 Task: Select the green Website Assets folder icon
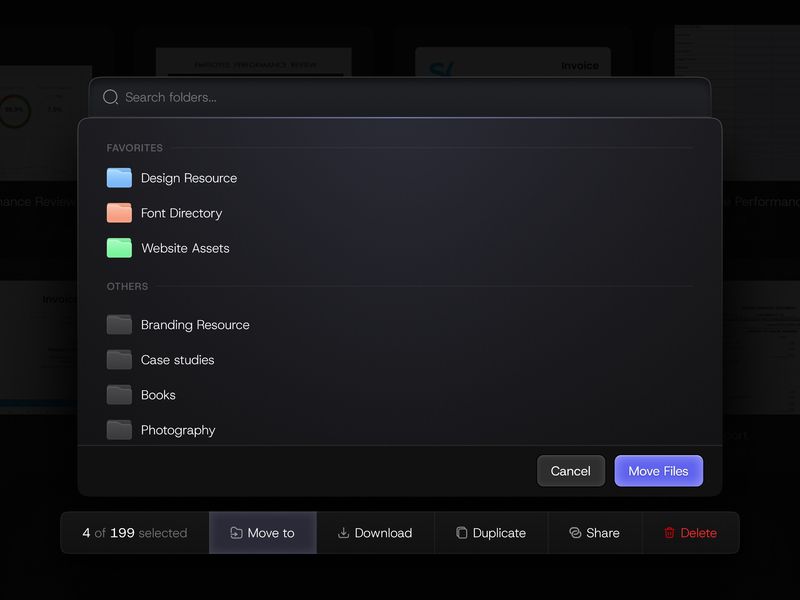[x=119, y=248]
